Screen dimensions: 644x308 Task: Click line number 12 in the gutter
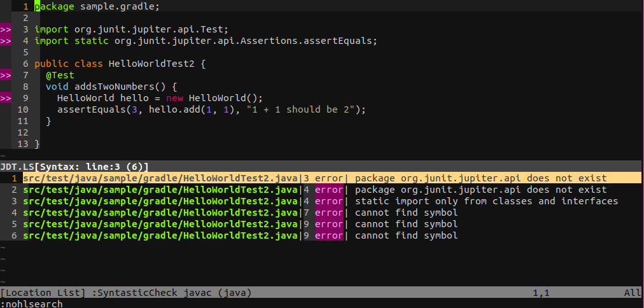pos(23,132)
